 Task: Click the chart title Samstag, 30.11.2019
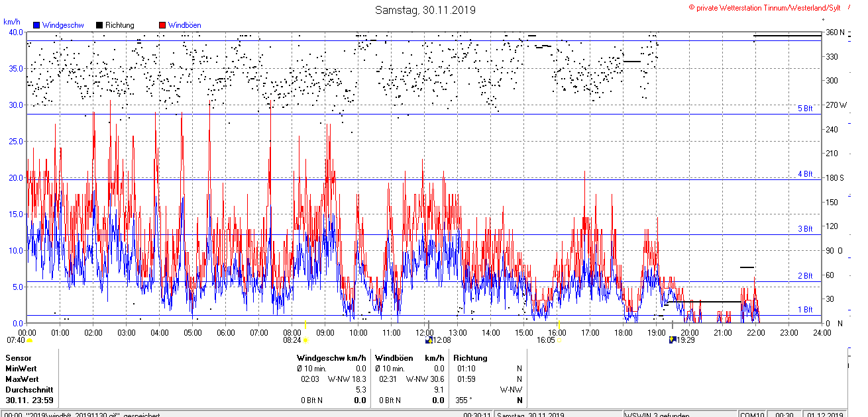425,10
